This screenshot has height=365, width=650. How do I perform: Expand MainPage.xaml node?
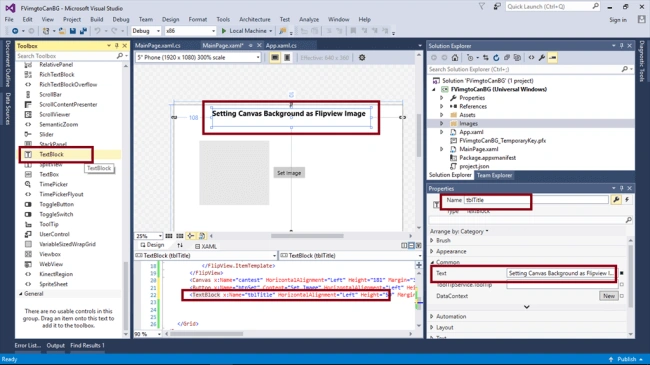[441, 149]
